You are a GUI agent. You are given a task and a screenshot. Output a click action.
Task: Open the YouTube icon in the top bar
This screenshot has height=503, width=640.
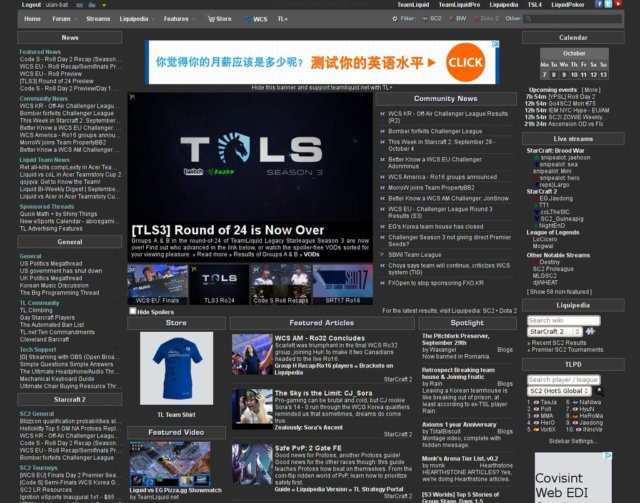tap(618, 4)
